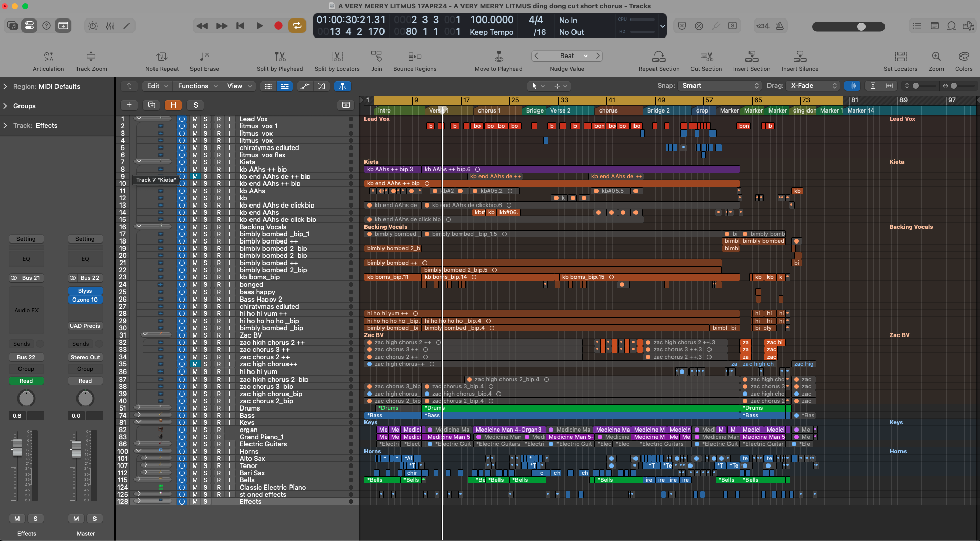Open the View menu
Viewport: 980px width, 541px height.
click(x=239, y=86)
